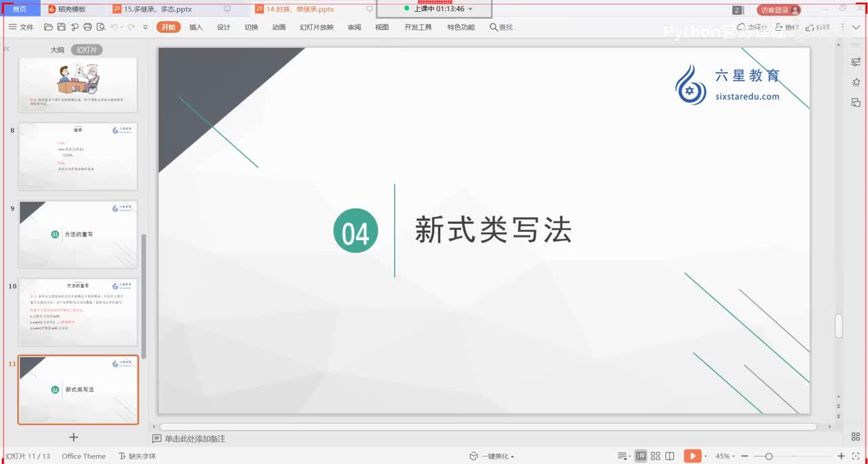
Task: Start slideshow with orange play button
Action: (x=692, y=456)
